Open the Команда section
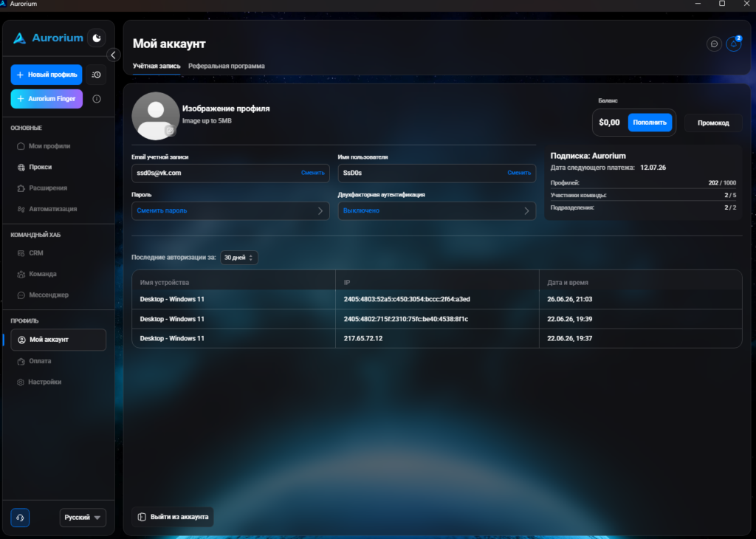Viewport: 756px width, 539px height. click(x=42, y=274)
